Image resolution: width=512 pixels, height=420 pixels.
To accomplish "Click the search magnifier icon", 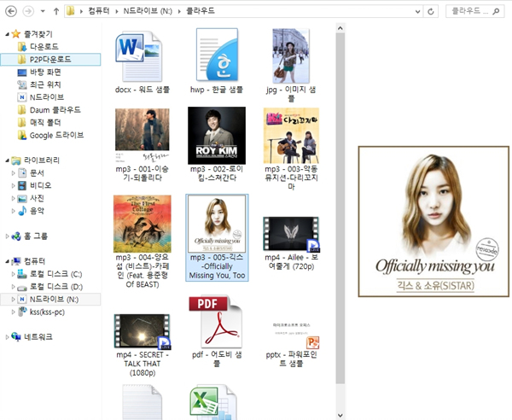I will click(x=496, y=11).
